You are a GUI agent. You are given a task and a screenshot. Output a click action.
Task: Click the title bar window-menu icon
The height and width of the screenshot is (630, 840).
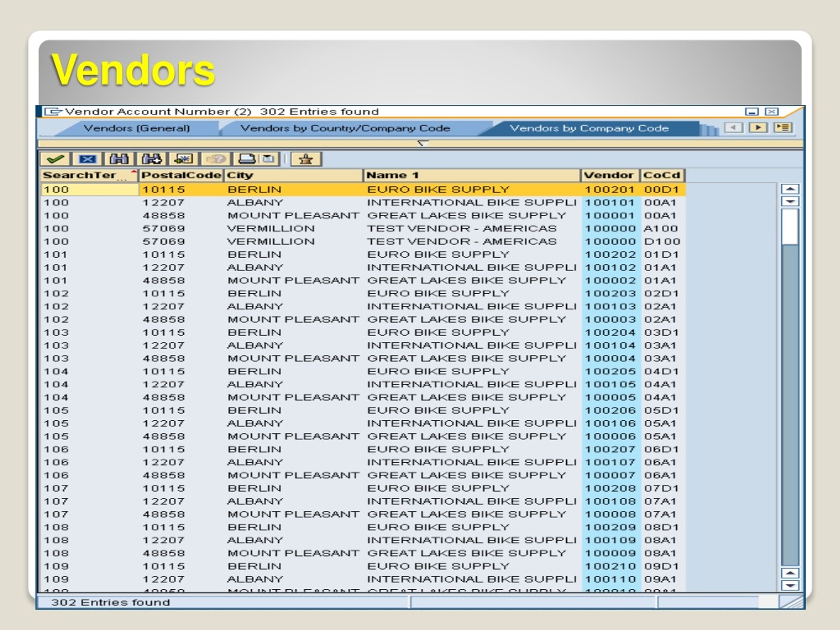pos(53,112)
